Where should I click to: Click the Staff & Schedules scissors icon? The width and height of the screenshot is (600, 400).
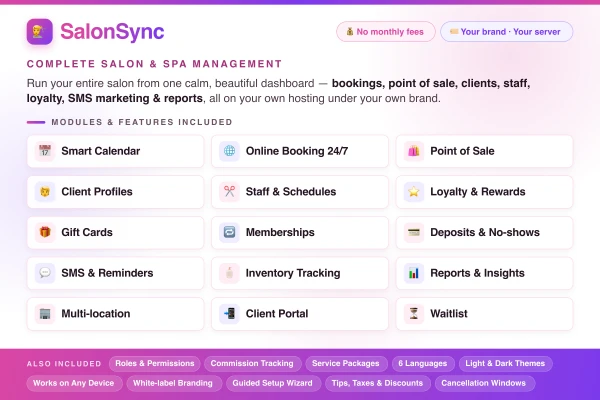229,191
